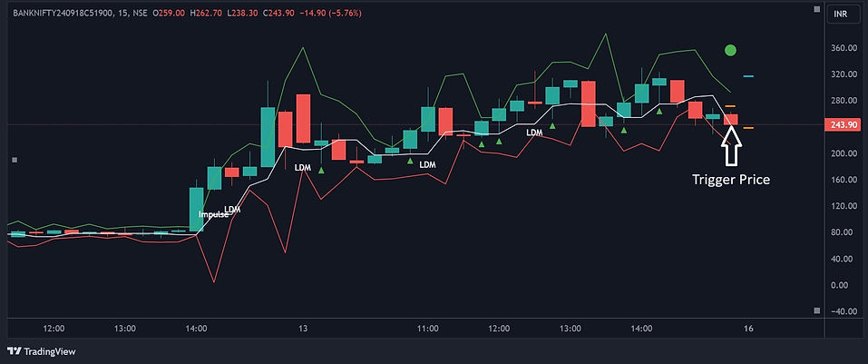868x364 pixels.
Task: Click the first green triangle after the 13 date
Action: pyautogui.click(x=321, y=170)
